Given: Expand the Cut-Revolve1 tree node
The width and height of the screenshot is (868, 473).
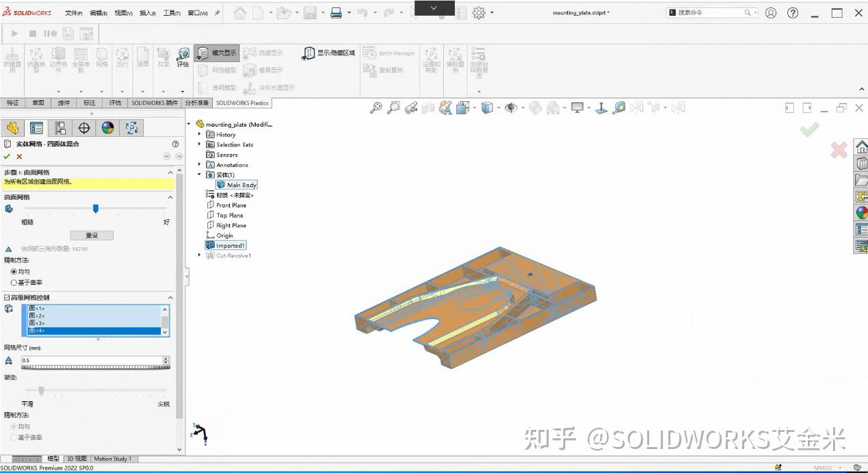Looking at the screenshot, I should pos(198,255).
